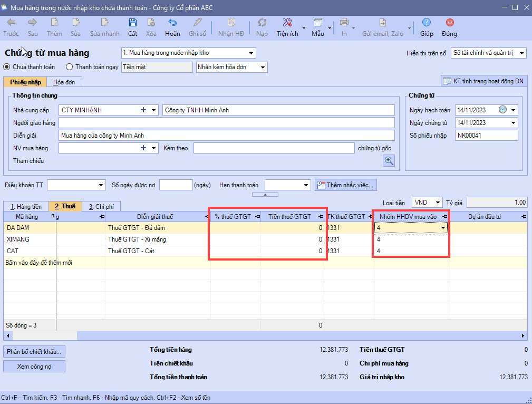This screenshot has height=404, width=532.
Task: Click the Diễn giải text field
Action: click(x=227, y=136)
